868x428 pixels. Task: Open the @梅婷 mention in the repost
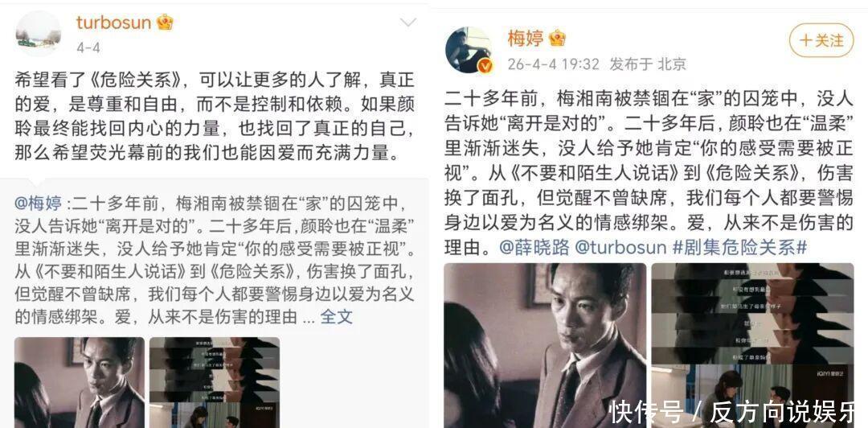(x=39, y=204)
